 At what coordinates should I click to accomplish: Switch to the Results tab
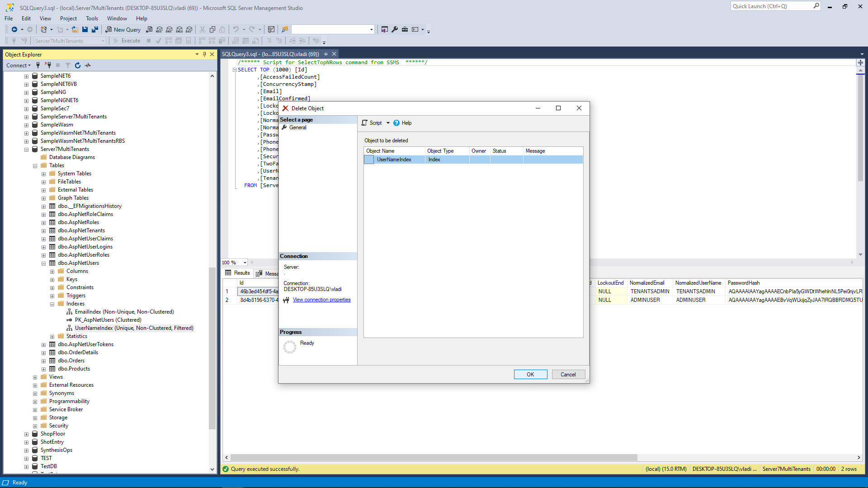237,273
